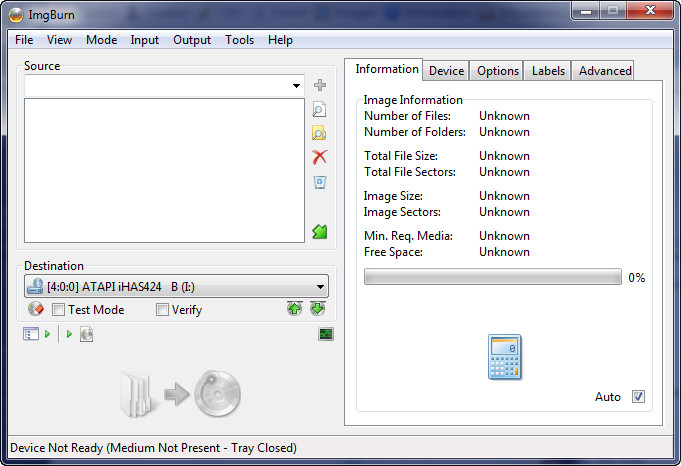Switch to the Labels tab

(548, 71)
